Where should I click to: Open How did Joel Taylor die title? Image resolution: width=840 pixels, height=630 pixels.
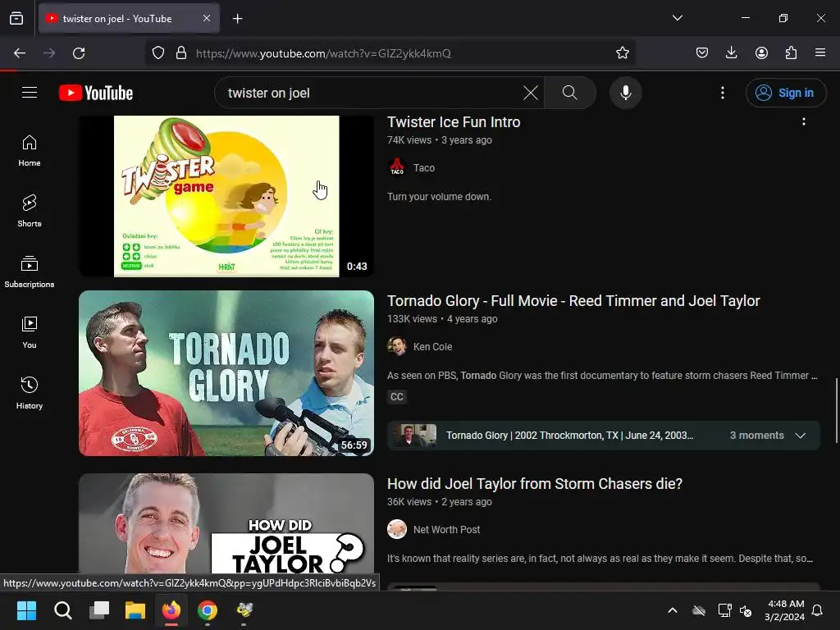pyautogui.click(x=535, y=484)
